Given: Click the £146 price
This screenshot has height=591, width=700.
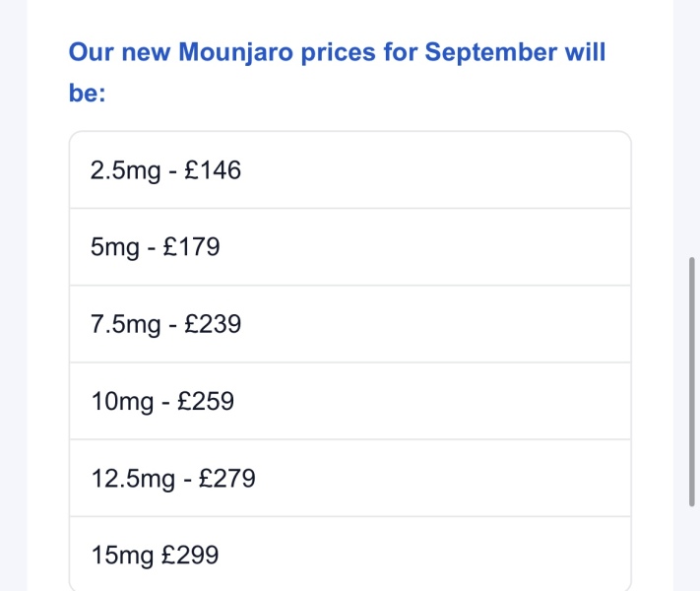Looking at the screenshot, I should 213,170.
